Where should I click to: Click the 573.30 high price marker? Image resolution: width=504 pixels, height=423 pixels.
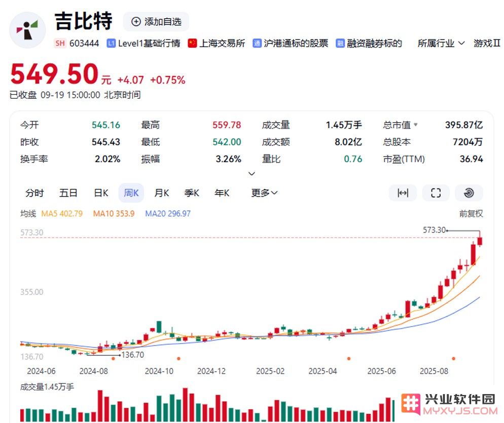tap(434, 230)
